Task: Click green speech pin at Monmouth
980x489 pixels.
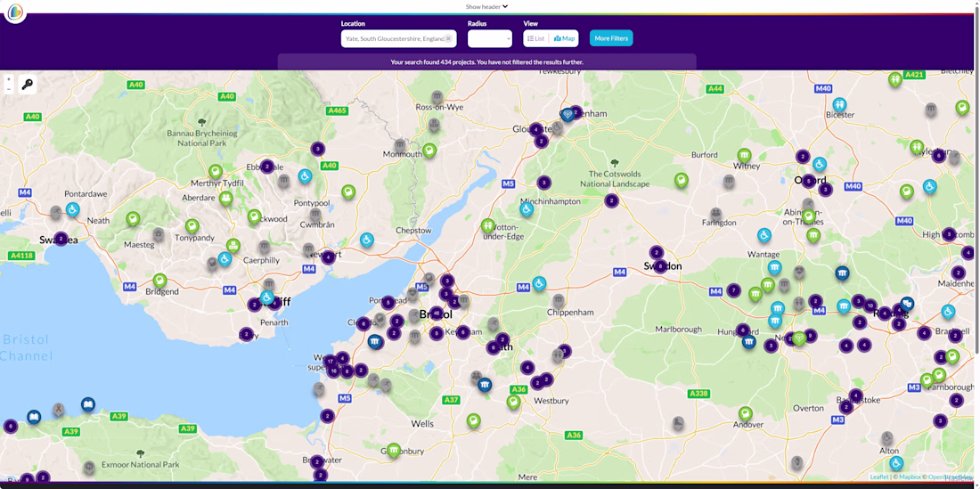Action: [429, 151]
